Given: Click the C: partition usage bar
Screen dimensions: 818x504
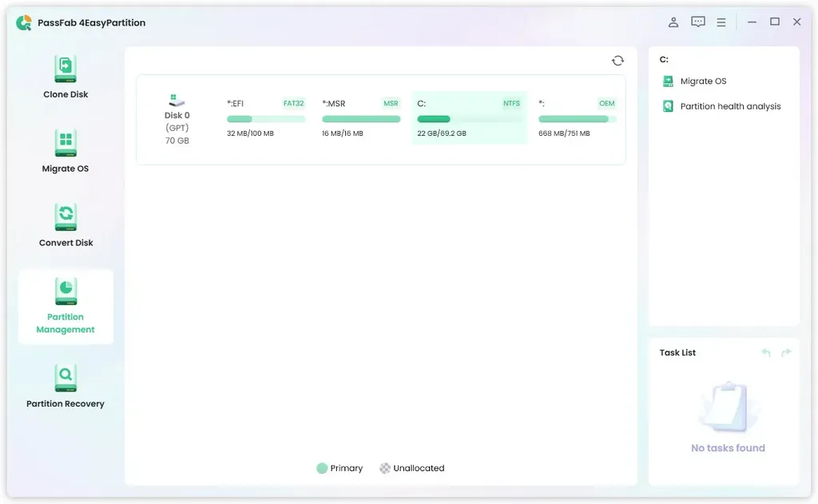Looking at the screenshot, I should 470,119.
